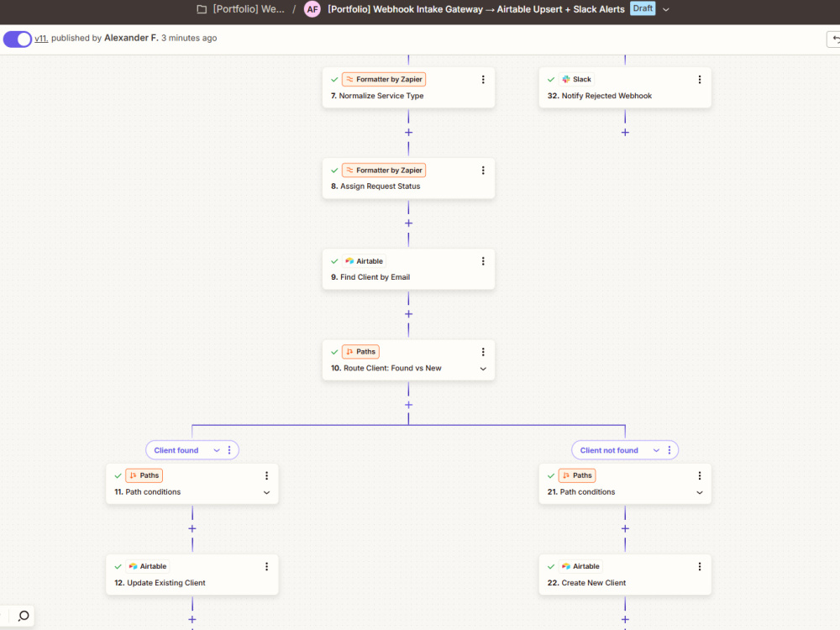Open three-dot menu for step 21 Path conditions
Screen dimensions: 840x630
[x=699, y=475]
